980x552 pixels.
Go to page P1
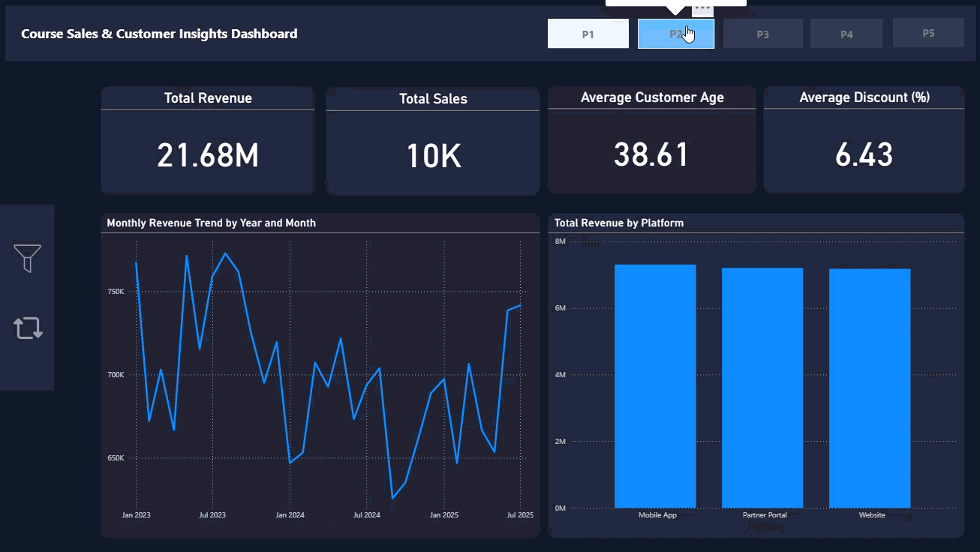pos(588,34)
